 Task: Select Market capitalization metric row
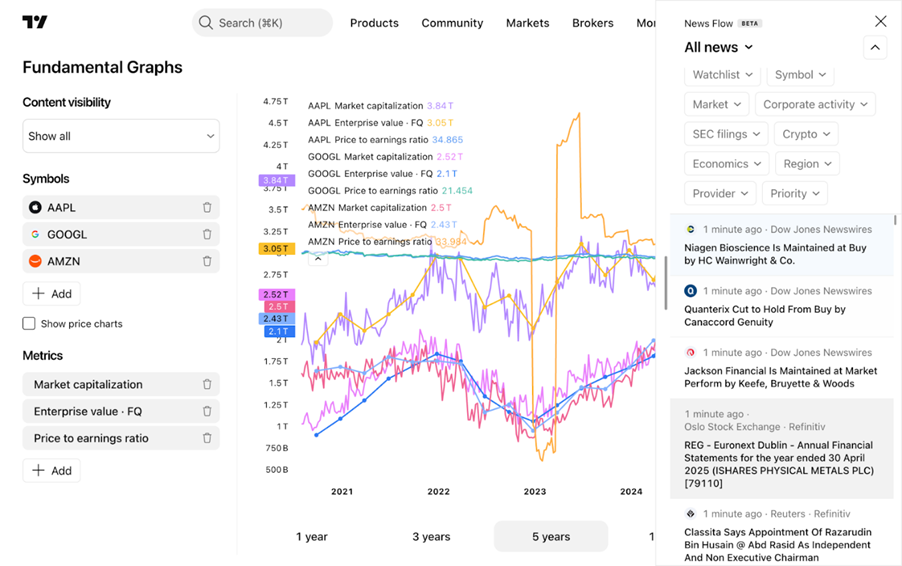pos(121,384)
